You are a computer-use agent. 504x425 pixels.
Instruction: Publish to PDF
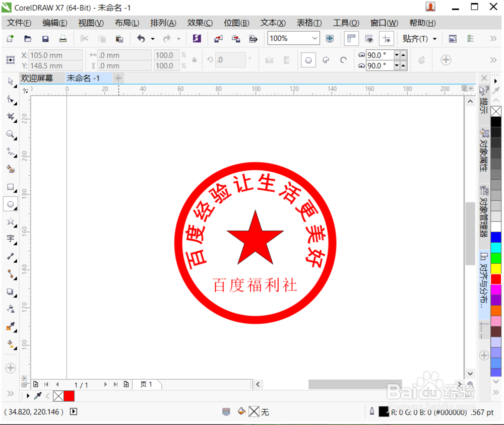click(254, 39)
